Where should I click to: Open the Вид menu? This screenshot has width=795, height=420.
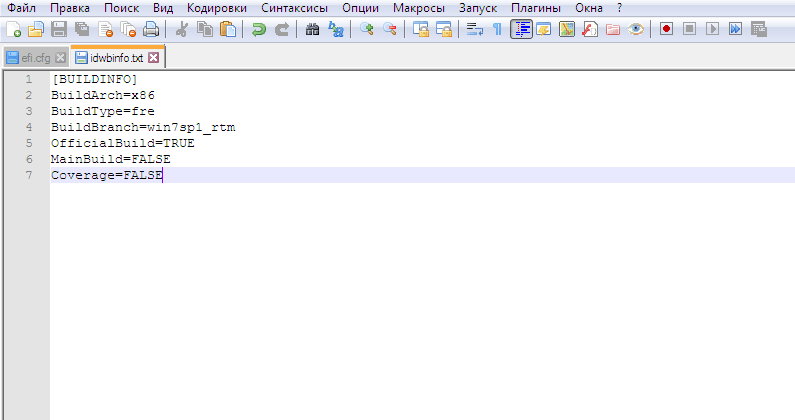point(163,8)
